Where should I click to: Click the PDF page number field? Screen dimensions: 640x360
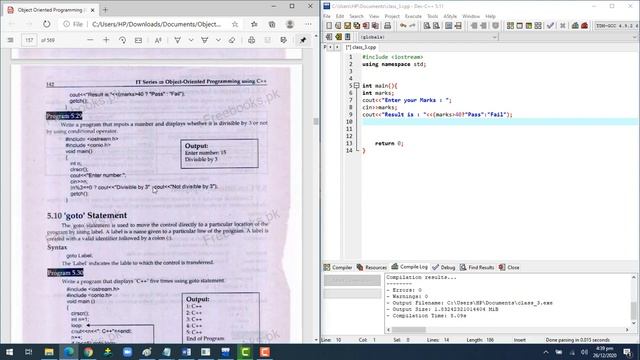[29, 40]
